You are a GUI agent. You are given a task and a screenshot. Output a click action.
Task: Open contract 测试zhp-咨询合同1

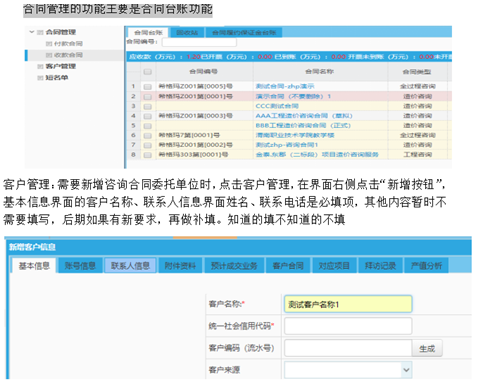(x=287, y=145)
